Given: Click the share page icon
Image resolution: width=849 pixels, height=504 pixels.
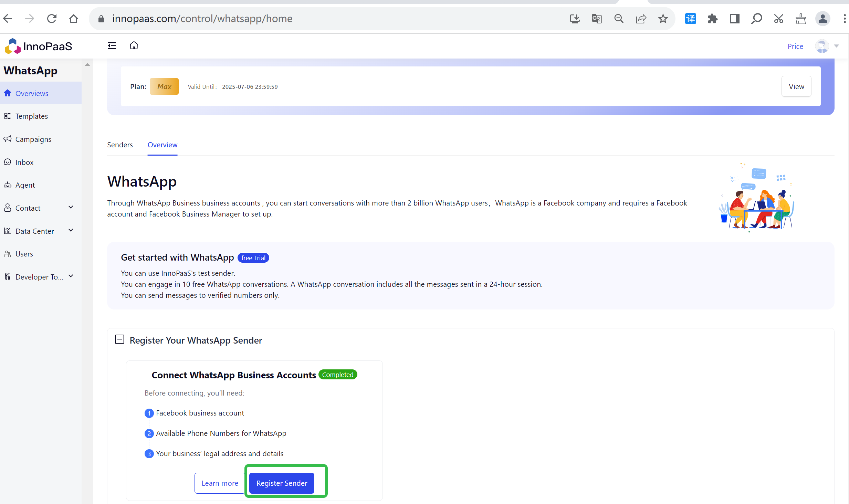Looking at the screenshot, I should pos(641,19).
